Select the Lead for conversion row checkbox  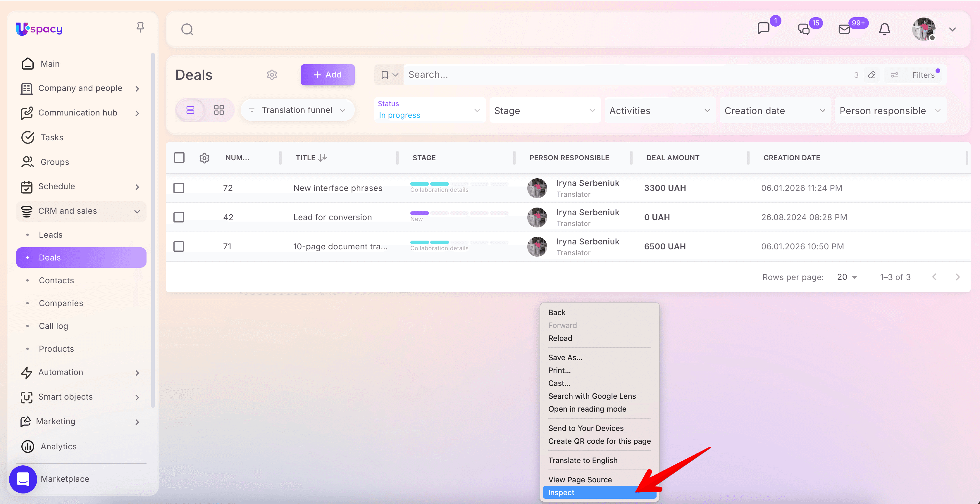point(179,217)
